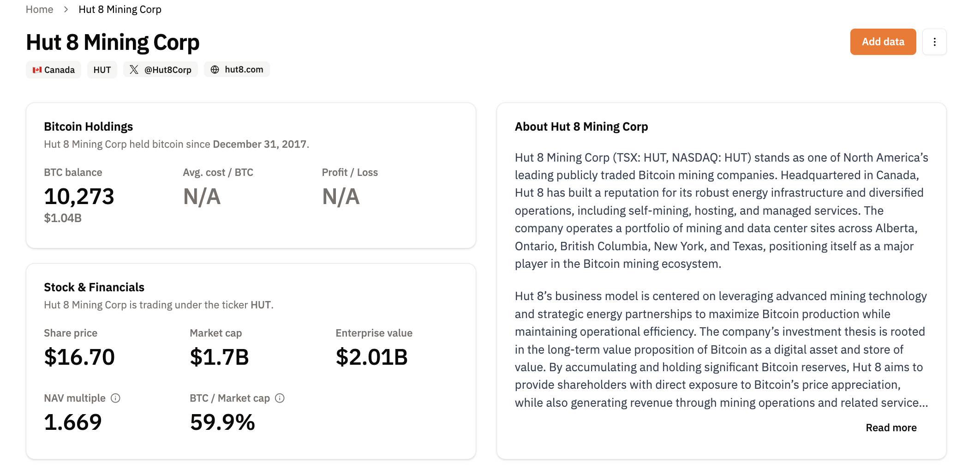Click the Canada country tag
980x470 pixels.
(54, 70)
